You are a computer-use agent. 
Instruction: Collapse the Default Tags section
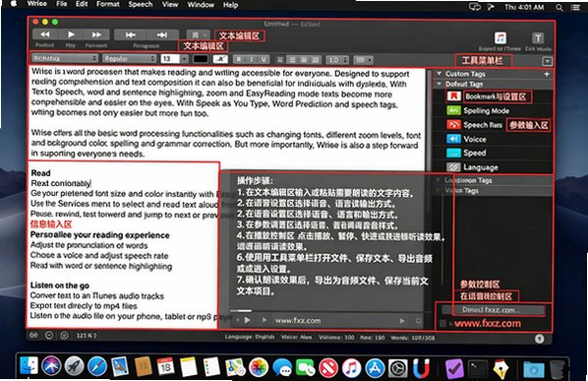(x=440, y=84)
